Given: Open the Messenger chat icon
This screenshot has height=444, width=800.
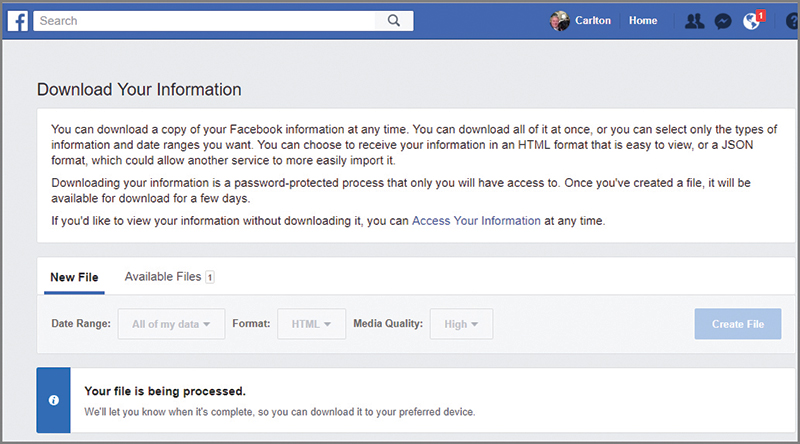Looking at the screenshot, I should coord(723,21).
